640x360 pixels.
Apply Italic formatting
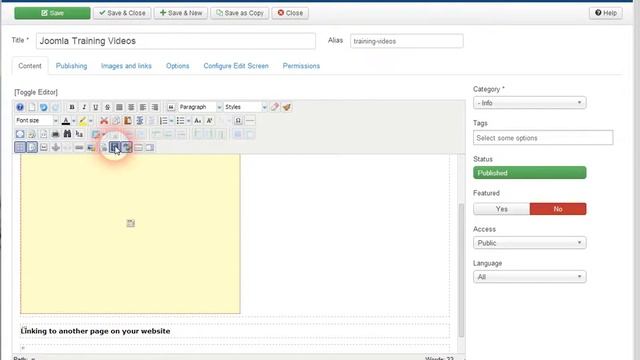coord(84,107)
